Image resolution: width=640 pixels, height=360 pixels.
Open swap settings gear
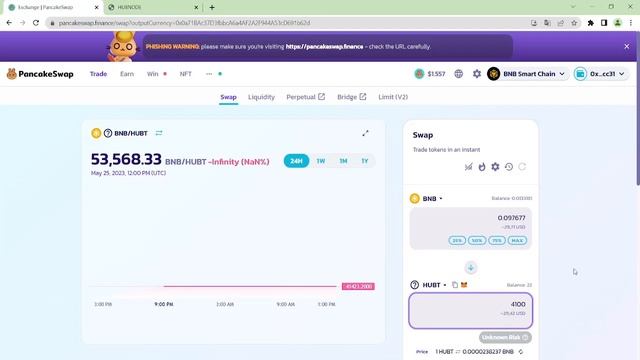coord(495,167)
